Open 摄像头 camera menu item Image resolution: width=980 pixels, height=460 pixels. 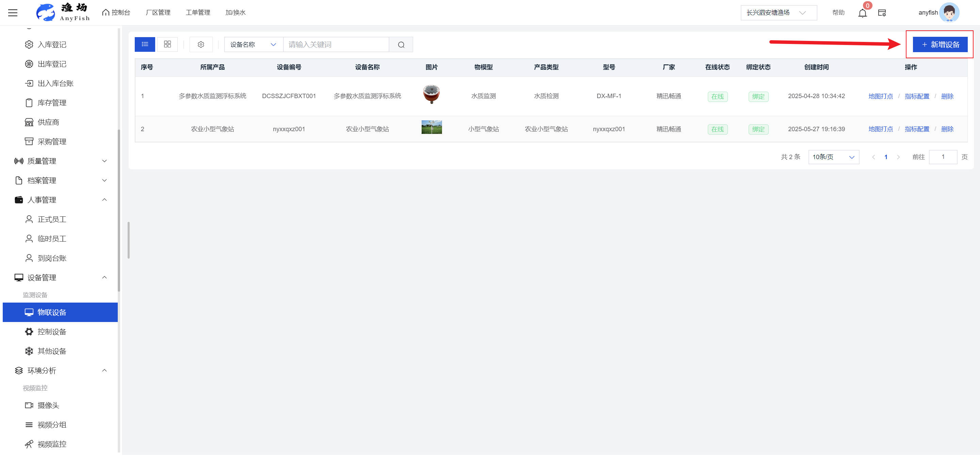(x=48, y=405)
